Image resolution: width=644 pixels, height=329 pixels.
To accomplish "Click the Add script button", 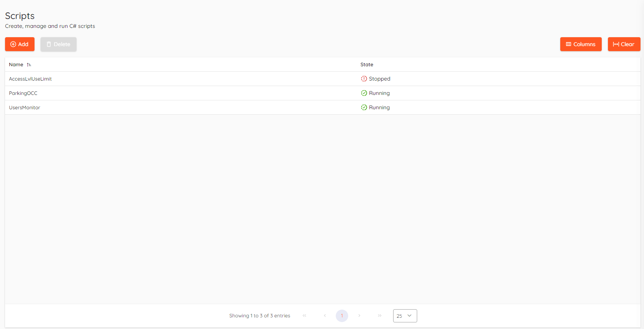I will coord(20,44).
